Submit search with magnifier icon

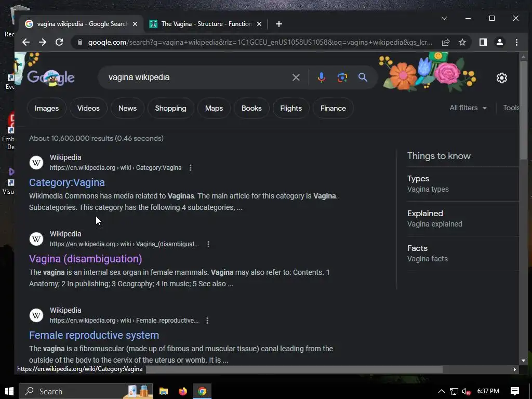pyautogui.click(x=363, y=77)
